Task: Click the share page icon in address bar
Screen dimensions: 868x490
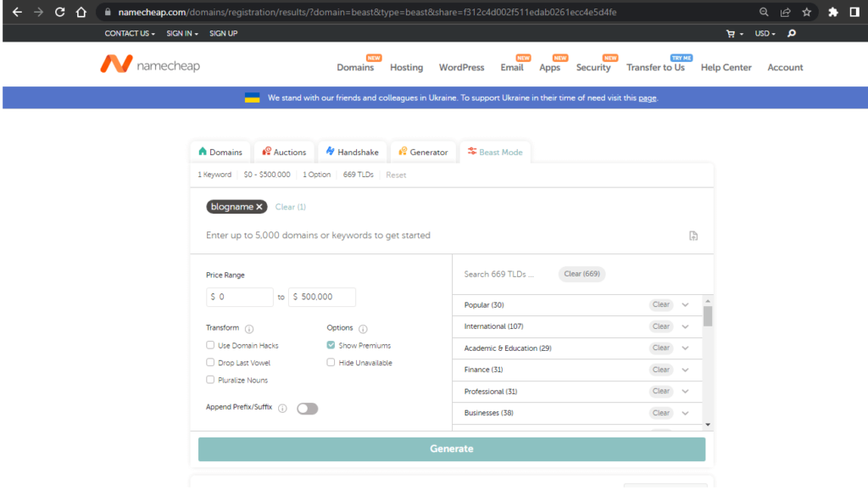Action: click(785, 12)
